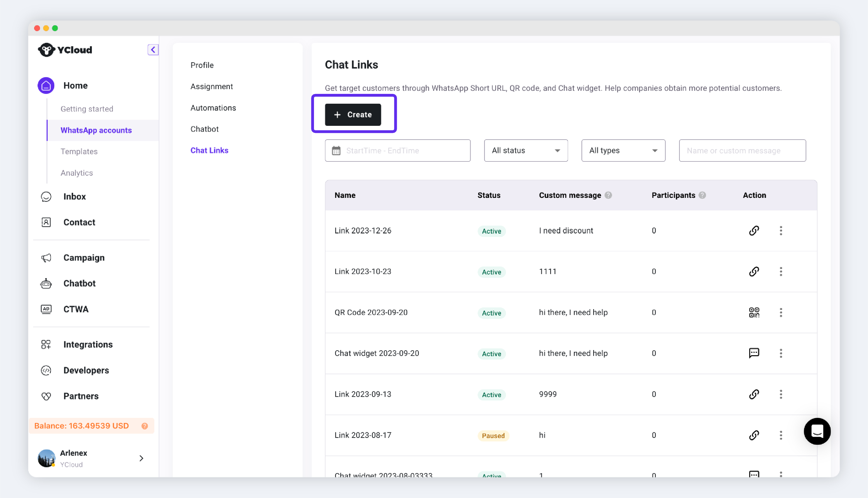This screenshot has width=868, height=498.
Task: Open three-dot menu for Link 2023-08-17
Action: pyautogui.click(x=781, y=435)
